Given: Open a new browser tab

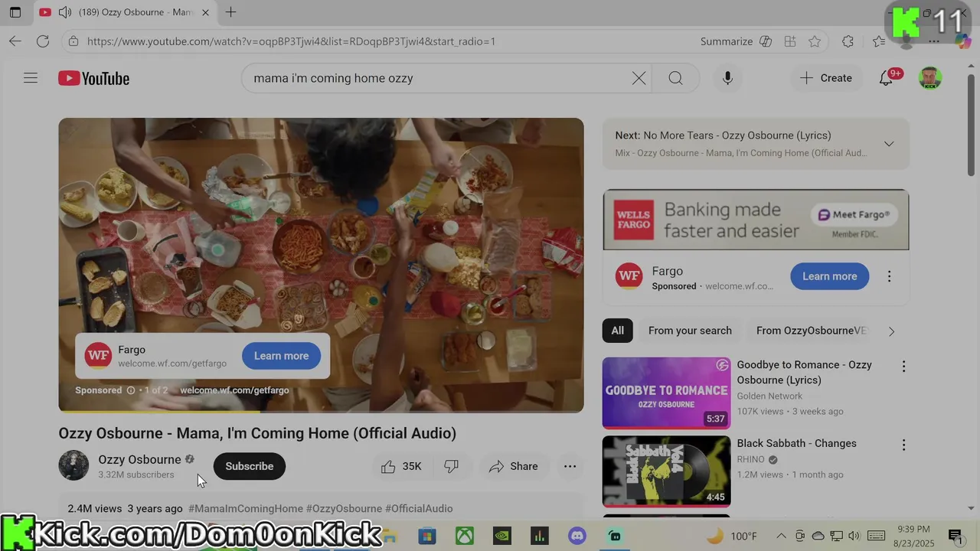Looking at the screenshot, I should pos(230,12).
